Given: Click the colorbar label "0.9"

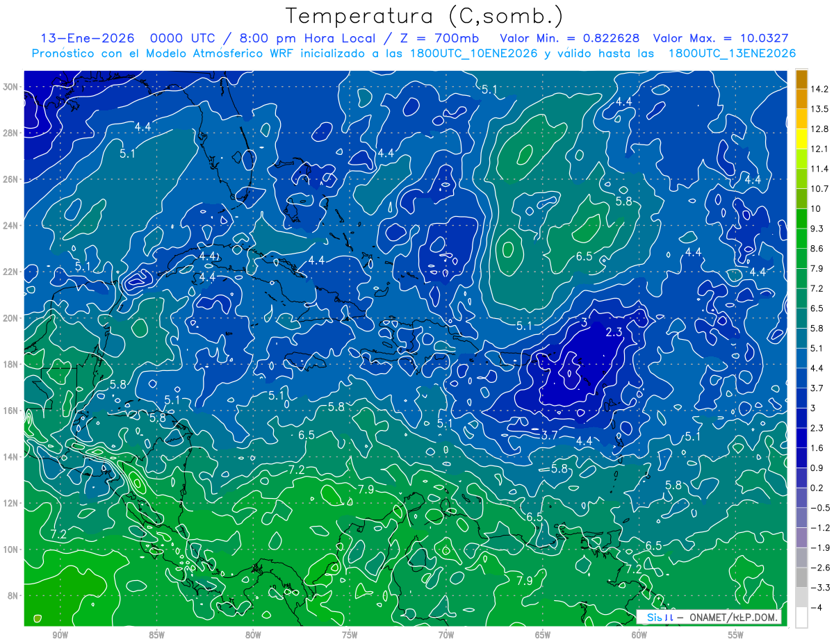Looking at the screenshot, I should click(x=817, y=468).
